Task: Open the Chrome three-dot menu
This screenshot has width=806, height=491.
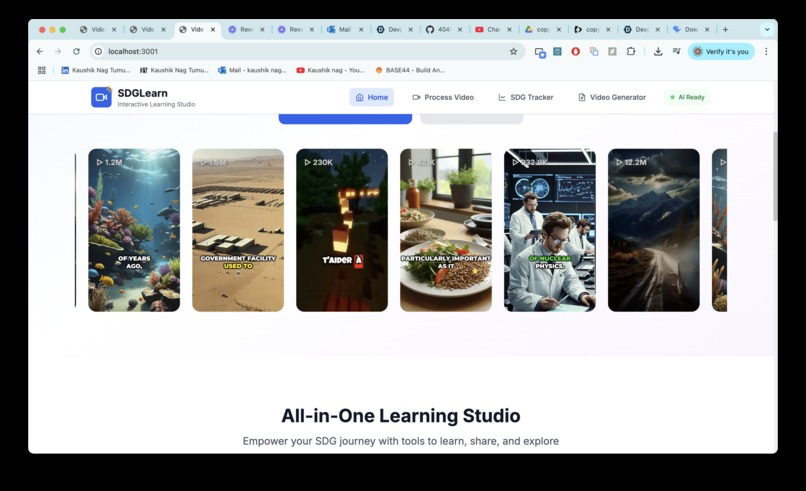Action: [x=766, y=51]
